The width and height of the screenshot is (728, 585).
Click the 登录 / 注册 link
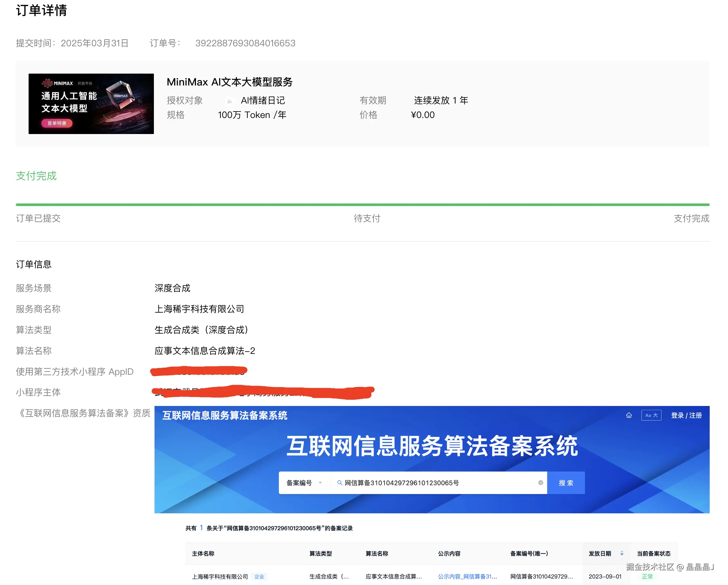(x=686, y=415)
